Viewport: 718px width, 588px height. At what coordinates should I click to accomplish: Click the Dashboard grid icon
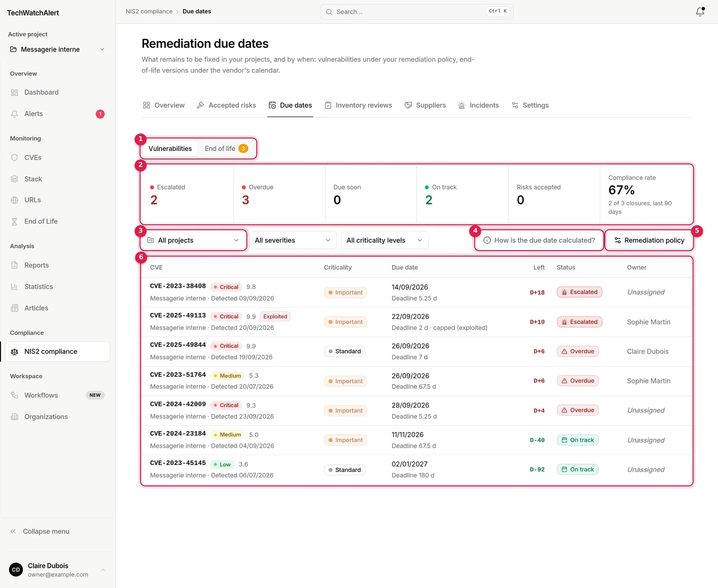(15, 92)
